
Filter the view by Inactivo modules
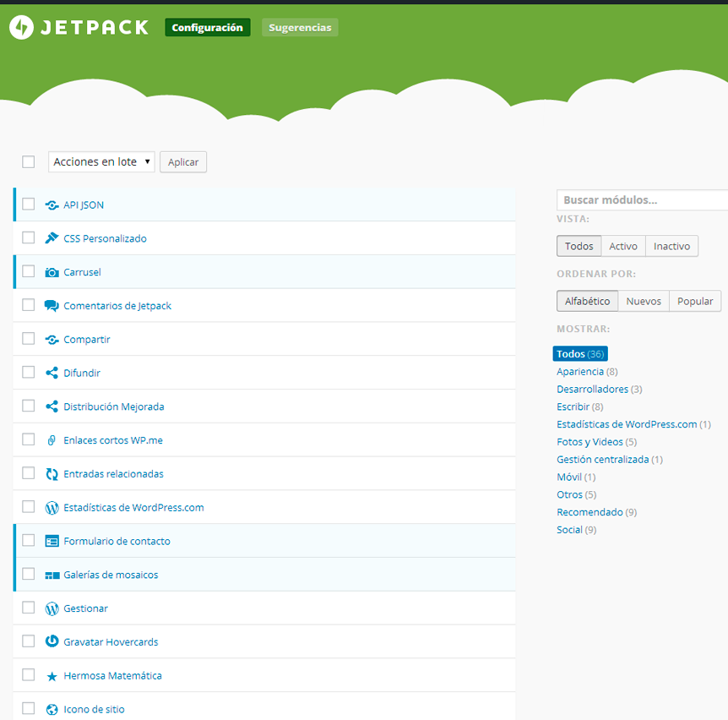point(671,246)
